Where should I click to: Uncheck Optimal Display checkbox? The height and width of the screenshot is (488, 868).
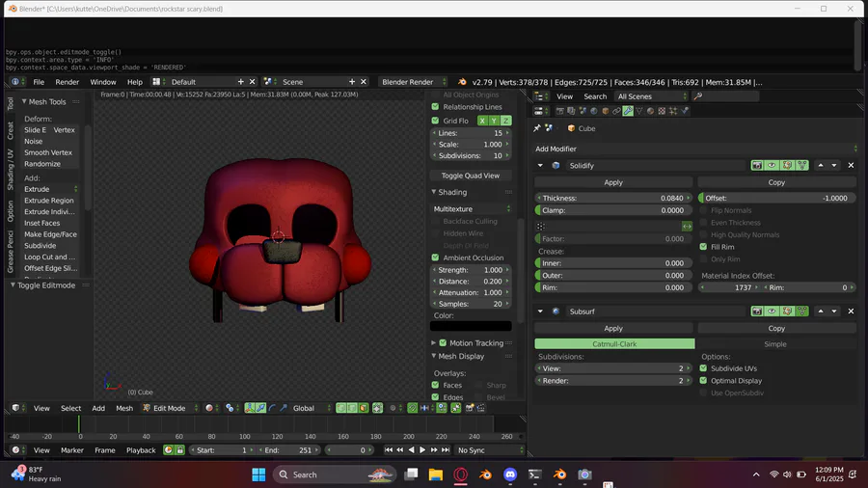[x=704, y=381]
